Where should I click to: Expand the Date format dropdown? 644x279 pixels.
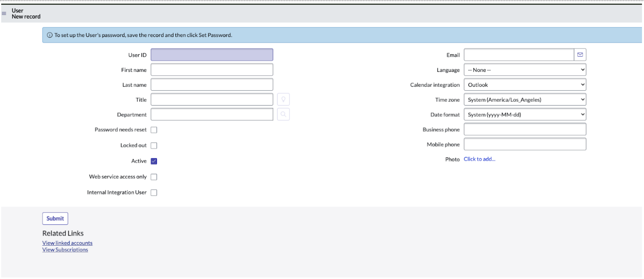(524, 115)
